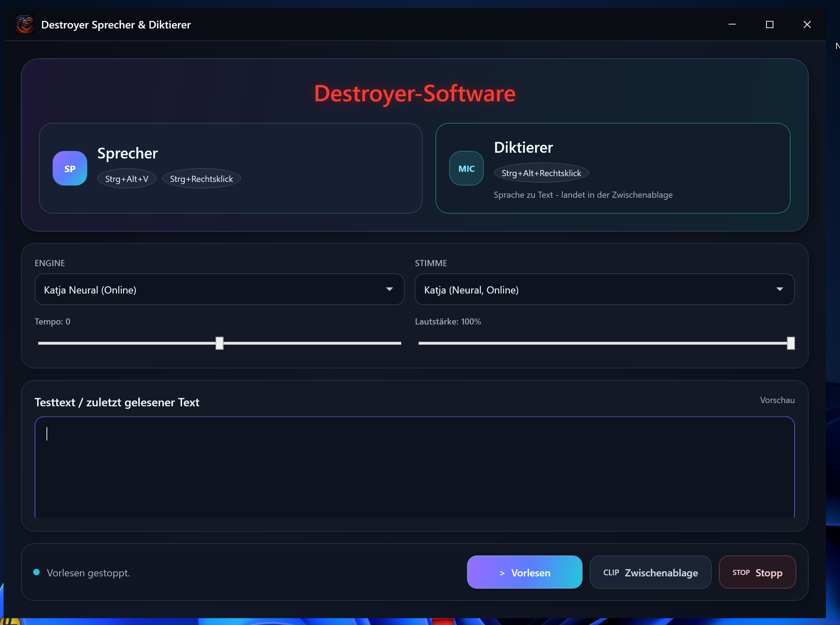Screen dimensions: 840x625
Task: Click 'Sprache zu Text - landet in der Zwischenablage'
Action: tap(583, 195)
